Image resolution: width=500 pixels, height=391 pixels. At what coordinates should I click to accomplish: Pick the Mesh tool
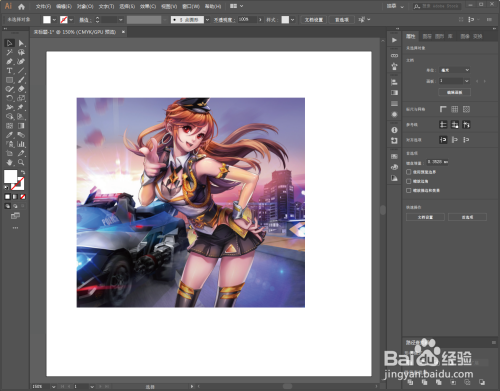pos(9,126)
